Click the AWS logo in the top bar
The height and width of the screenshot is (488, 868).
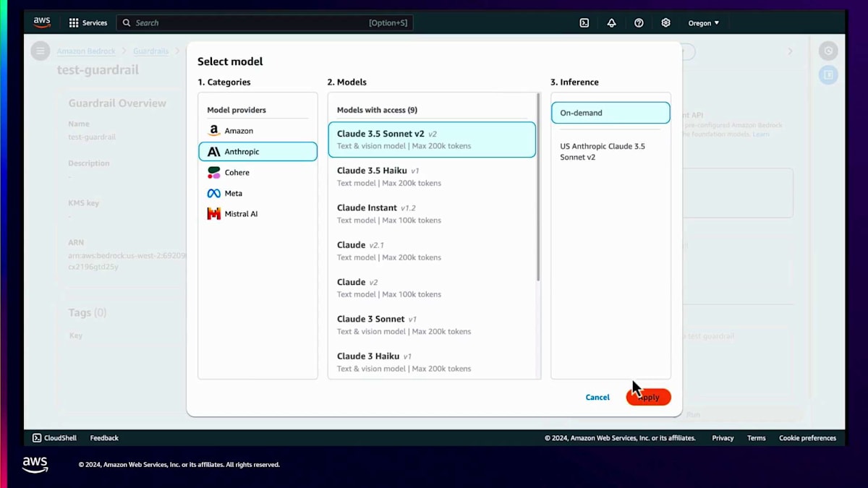point(42,22)
